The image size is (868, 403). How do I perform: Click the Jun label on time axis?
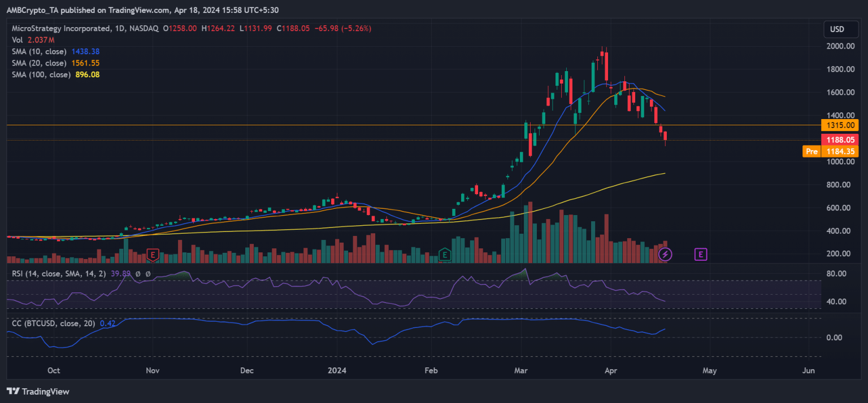coord(809,371)
